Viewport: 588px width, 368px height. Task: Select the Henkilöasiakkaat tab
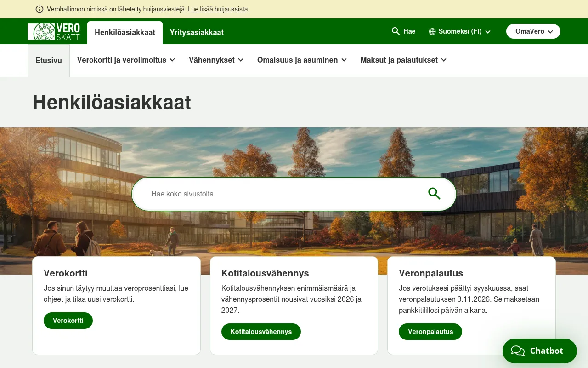pos(125,33)
